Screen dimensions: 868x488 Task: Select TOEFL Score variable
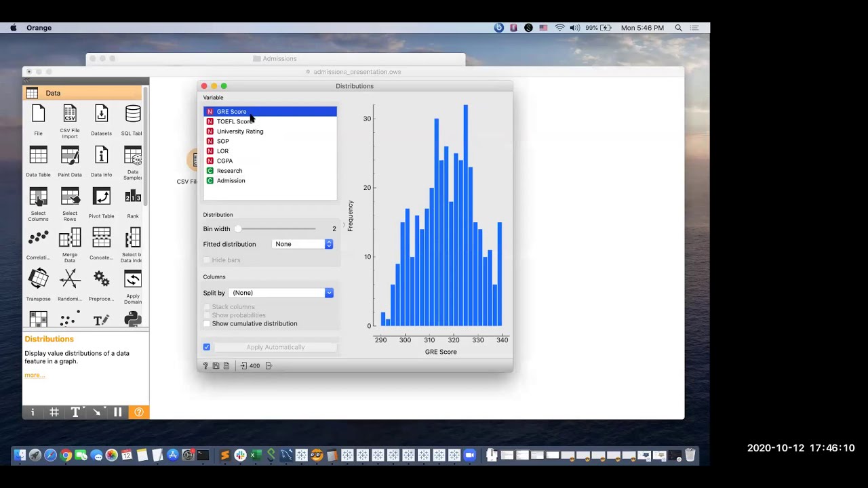pos(270,121)
